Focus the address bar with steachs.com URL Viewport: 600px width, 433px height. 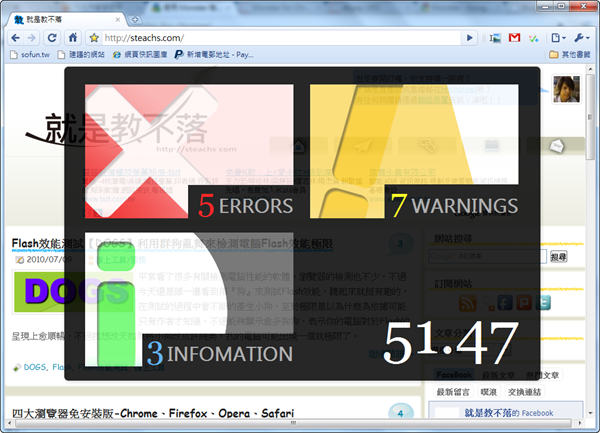pos(281,38)
